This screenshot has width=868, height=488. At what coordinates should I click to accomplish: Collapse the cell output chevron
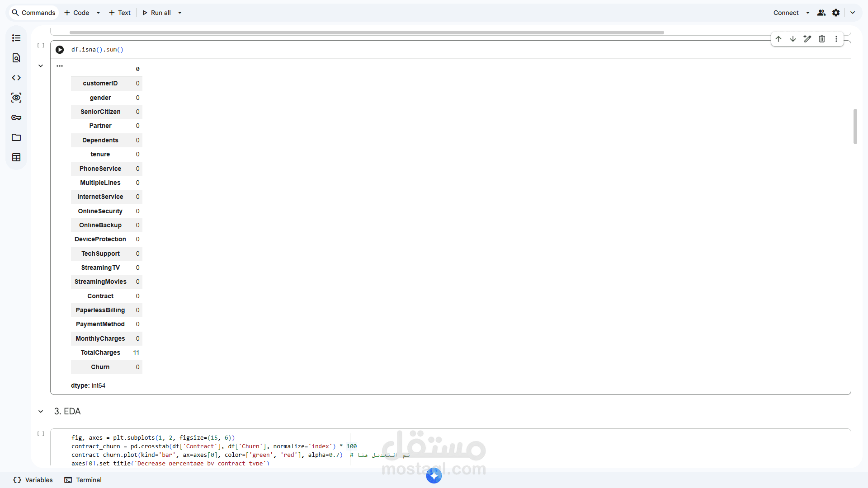coord(41,66)
